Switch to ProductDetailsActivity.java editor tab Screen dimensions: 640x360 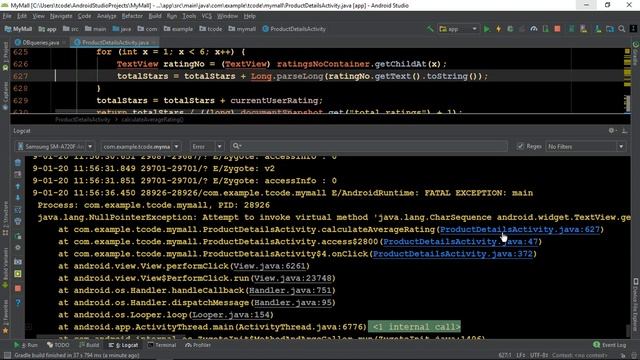click(x=114, y=42)
